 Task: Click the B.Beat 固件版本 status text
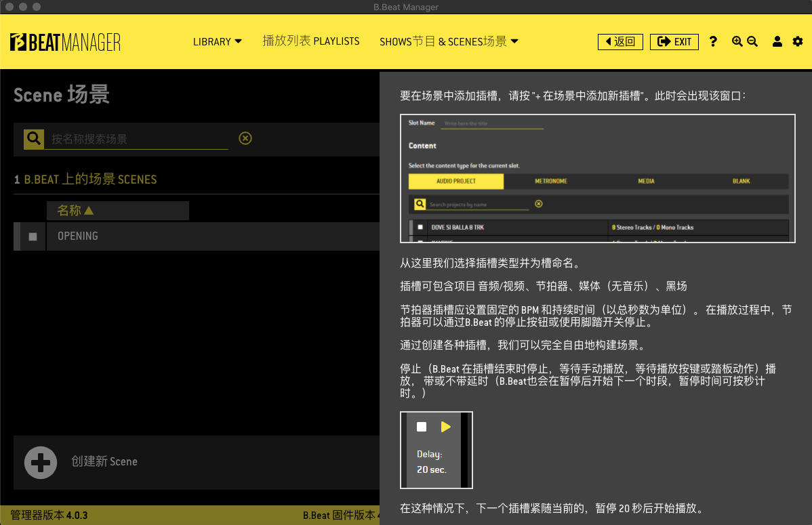[341, 515]
